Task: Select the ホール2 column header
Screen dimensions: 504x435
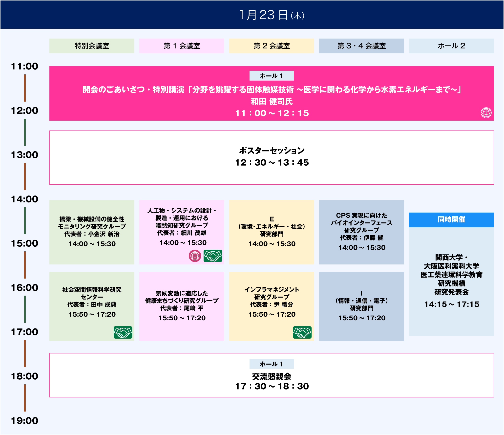Action: click(451, 46)
